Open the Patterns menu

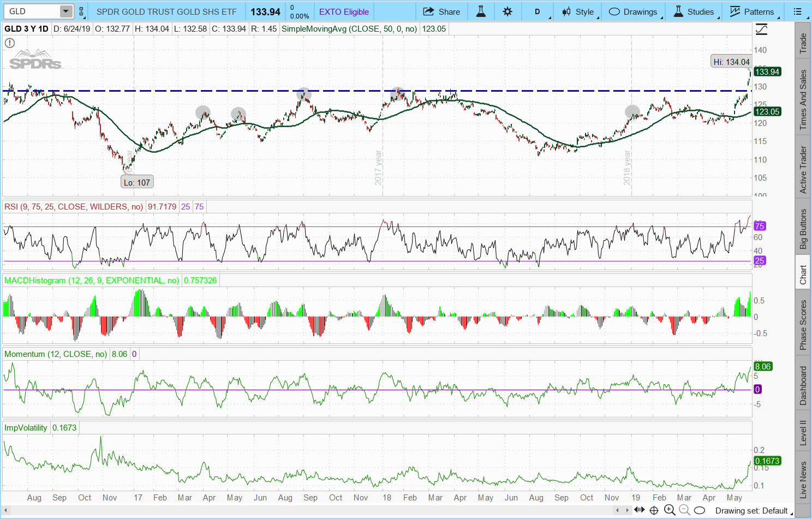tap(752, 11)
